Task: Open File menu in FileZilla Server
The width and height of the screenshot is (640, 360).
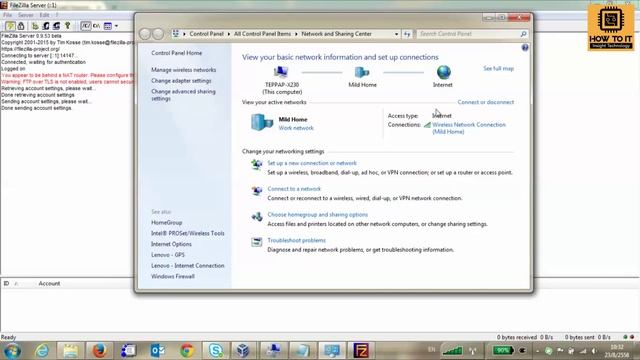Action: point(7,15)
